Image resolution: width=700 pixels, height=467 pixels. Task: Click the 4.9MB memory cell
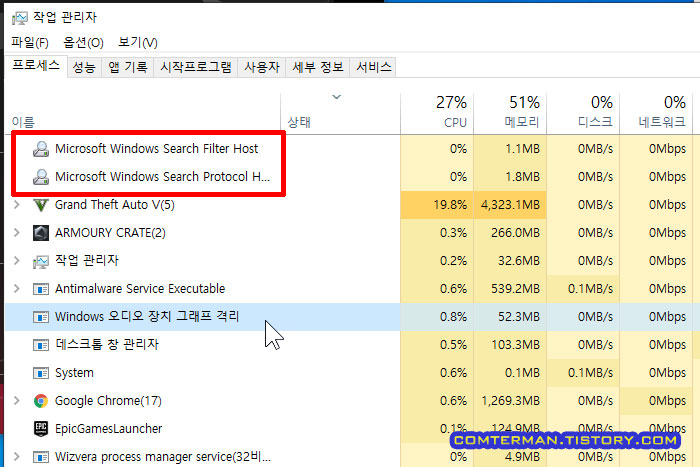pos(510,457)
